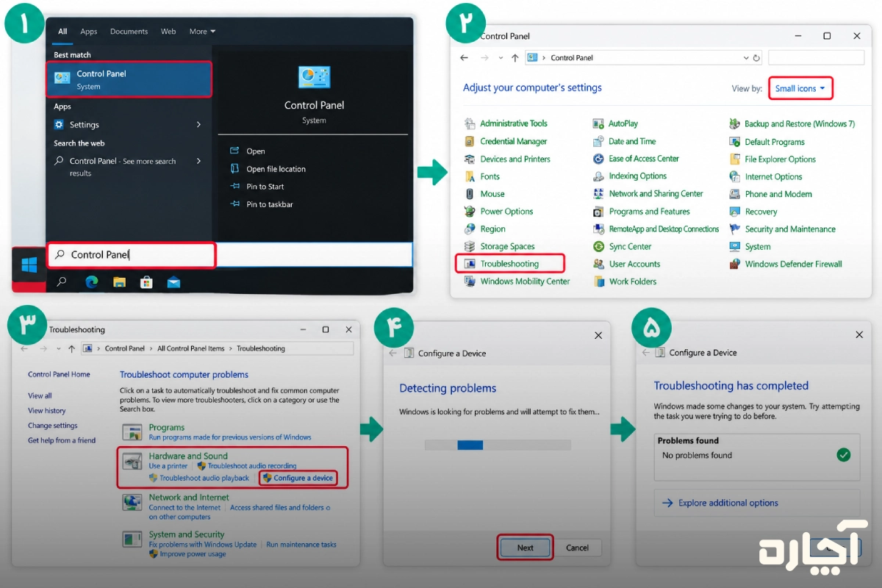The image size is (882, 588).
Task: Switch to the Documents search tab
Action: (x=129, y=32)
